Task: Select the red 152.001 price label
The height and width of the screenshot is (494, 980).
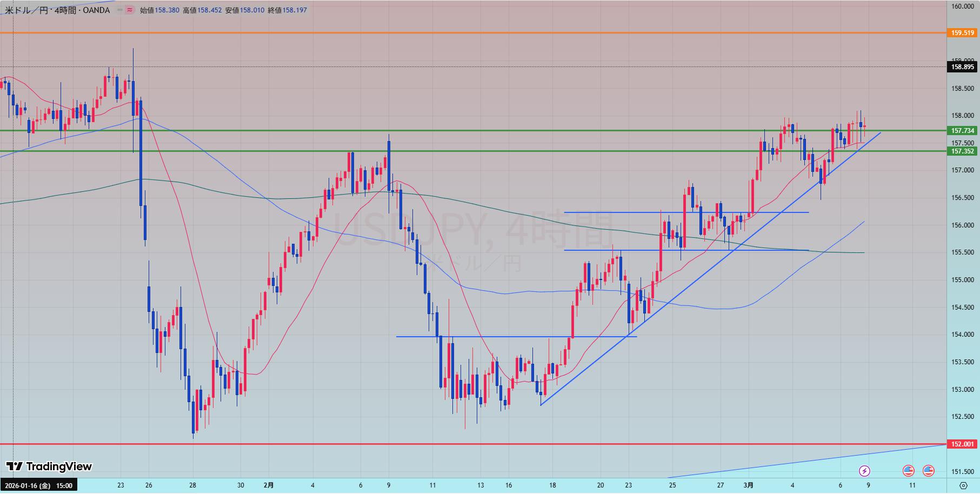Action: [x=962, y=444]
